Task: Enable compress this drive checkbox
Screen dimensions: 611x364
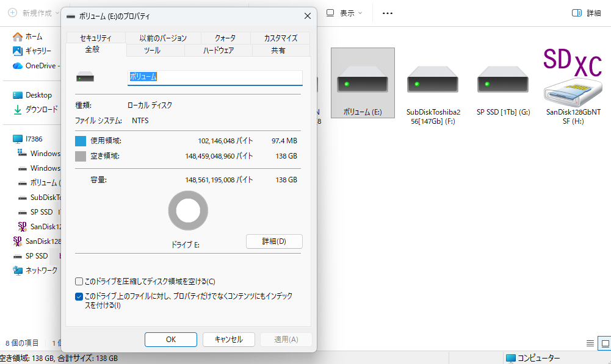Action: click(x=79, y=282)
